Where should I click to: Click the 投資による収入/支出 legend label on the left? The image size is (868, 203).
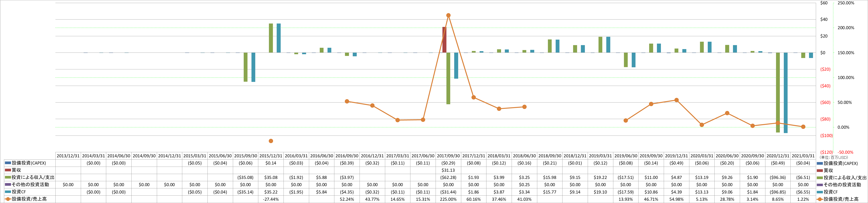click(x=33, y=177)
